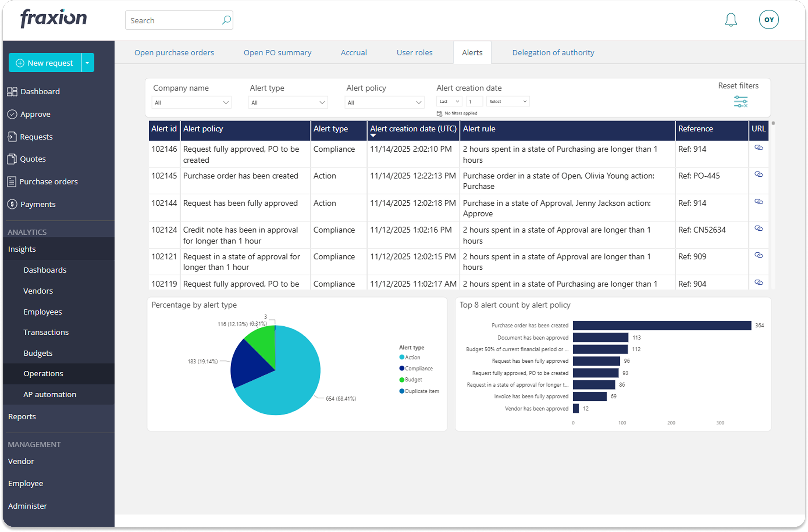Image resolution: width=808 pixels, height=532 pixels.
Task: Click the Payments dollar icon
Action: pyautogui.click(x=12, y=204)
